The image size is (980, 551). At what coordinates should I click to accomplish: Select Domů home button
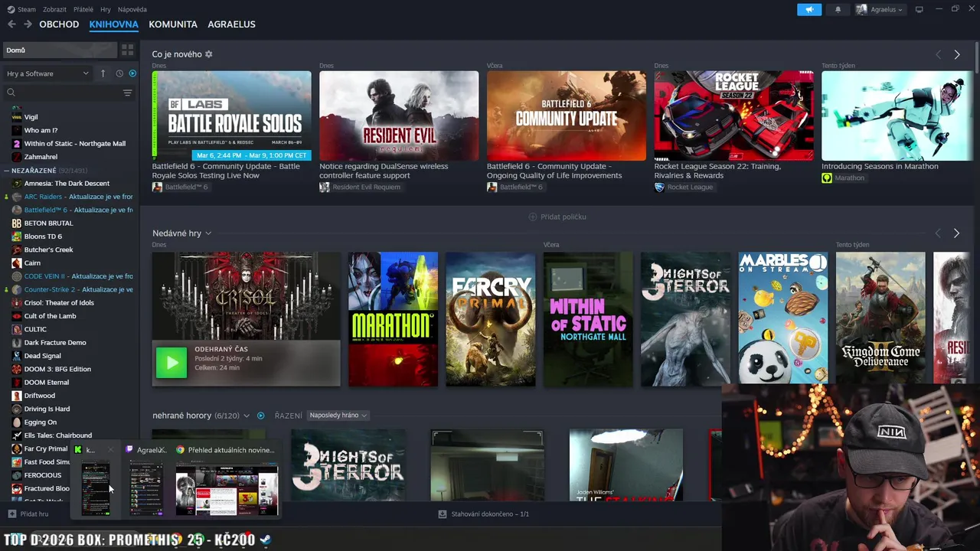point(60,50)
